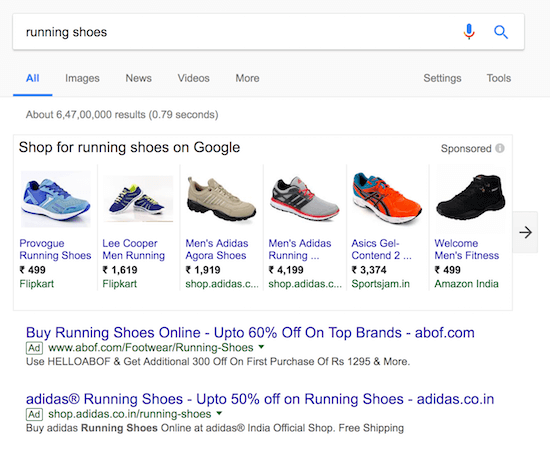Click the right arrow to see more shoes
550x455 pixels.
tap(525, 232)
